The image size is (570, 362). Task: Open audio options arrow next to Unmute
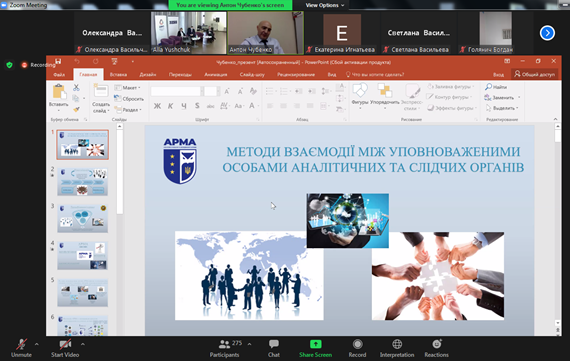pos(36,344)
